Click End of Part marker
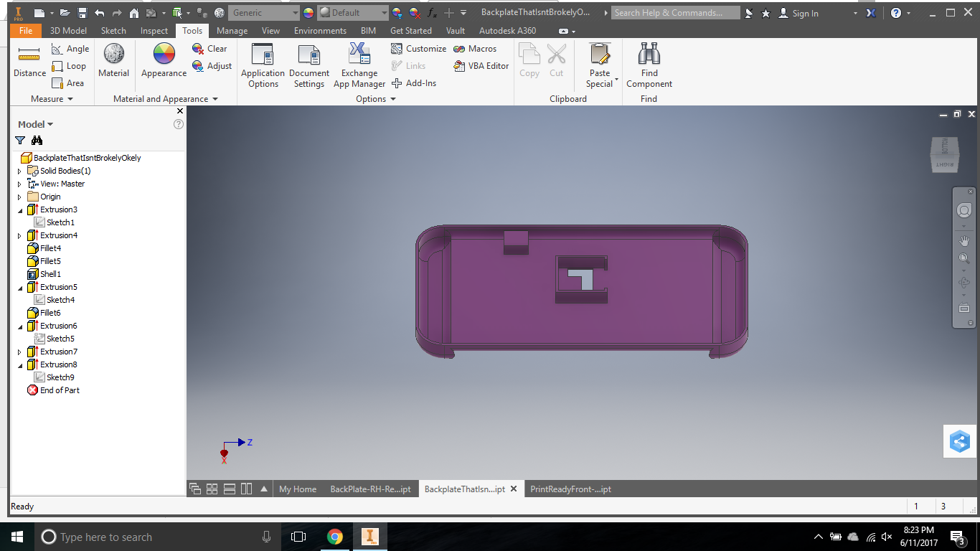 [53, 390]
